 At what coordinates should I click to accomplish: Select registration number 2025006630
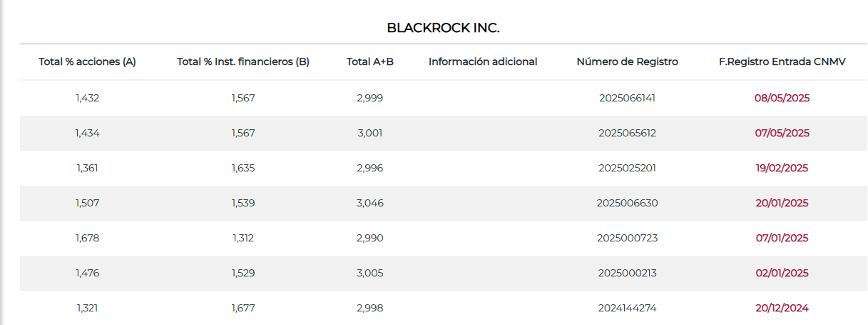pos(628,203)
